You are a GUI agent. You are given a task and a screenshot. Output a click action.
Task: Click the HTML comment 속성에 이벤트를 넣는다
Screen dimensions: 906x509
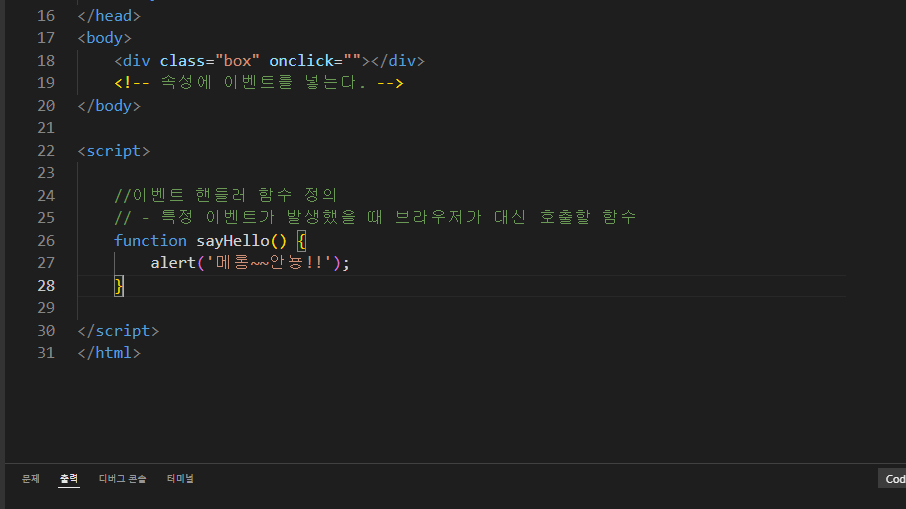(259, 83)
